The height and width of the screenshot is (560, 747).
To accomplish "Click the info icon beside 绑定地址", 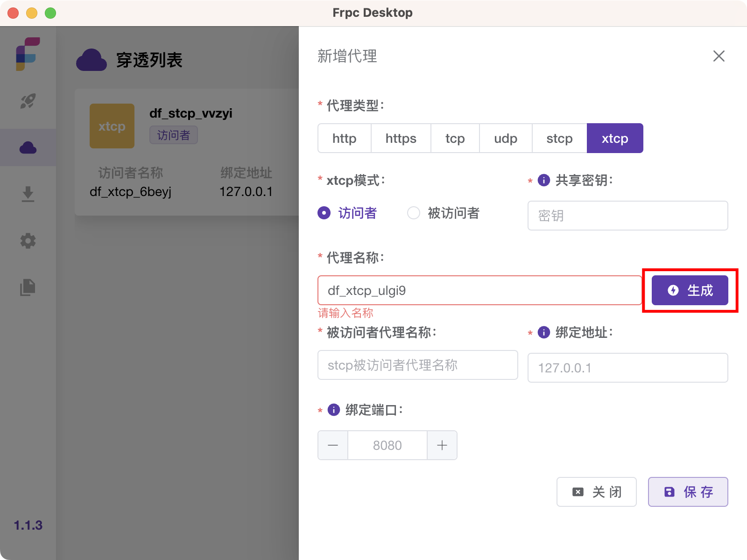I will click(544, 332).
